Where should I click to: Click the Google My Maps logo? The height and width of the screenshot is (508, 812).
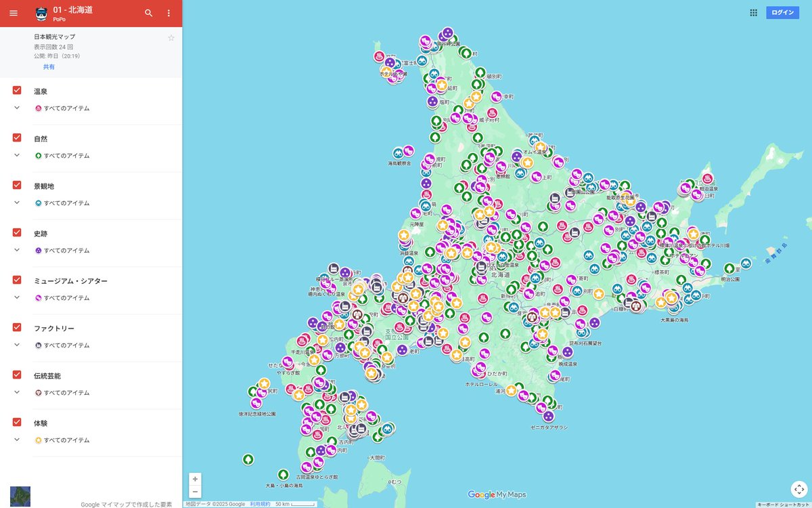click(497, 495)
